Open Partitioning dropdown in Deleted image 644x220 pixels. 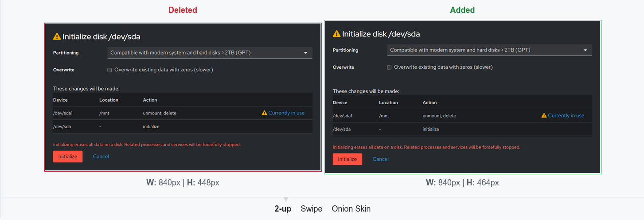tap(210, 53)
